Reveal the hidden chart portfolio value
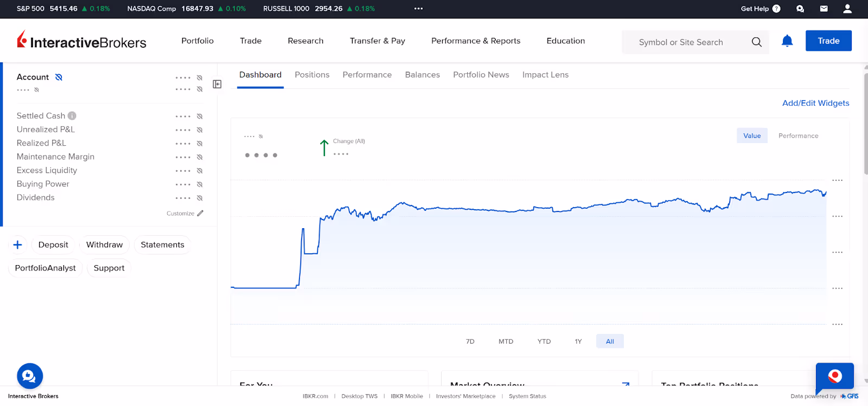The height and width of the screenshot is (406, 868). pyautogui.click(x=261, y=137)
